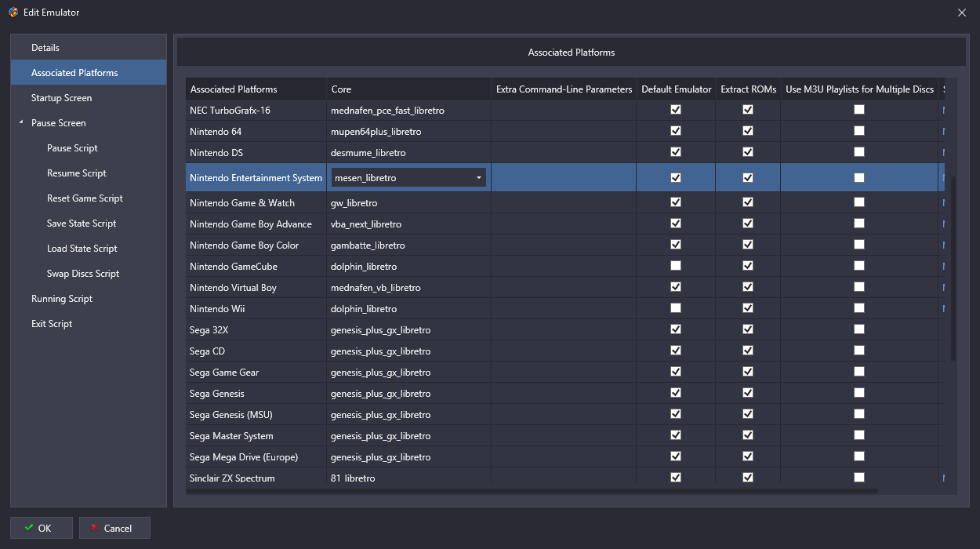Image resolution: width=980 pixels, height=549 pixels.
Task: Enable M3U Playlists for Sega CD
Action: 859,351
